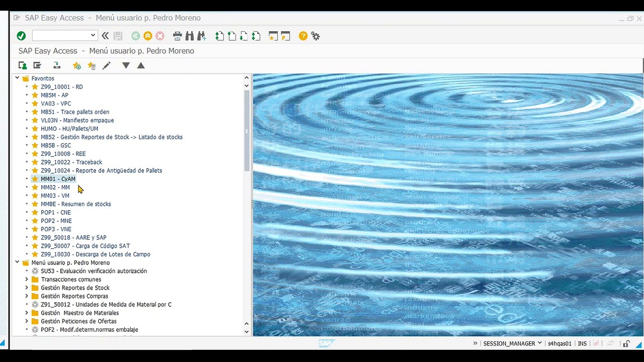
Task: Open the SAP Business Workplace icon
Action: pyautogui.click(x=57, y=65)
